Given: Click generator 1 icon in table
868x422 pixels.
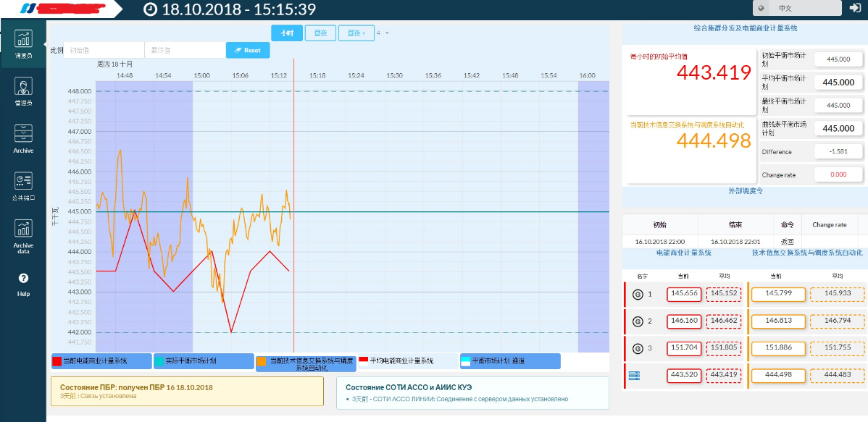Looking at the screenshot, I should (638, 294).
